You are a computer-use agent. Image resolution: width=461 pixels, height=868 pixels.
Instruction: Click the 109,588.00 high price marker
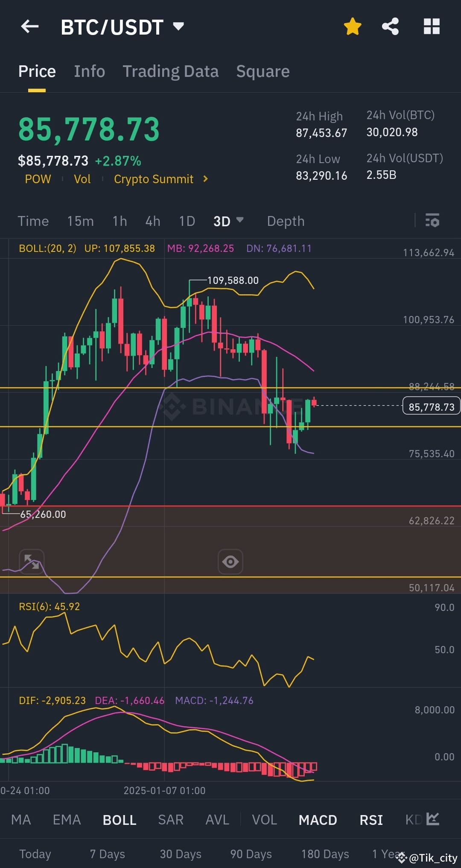click(233, 281)
